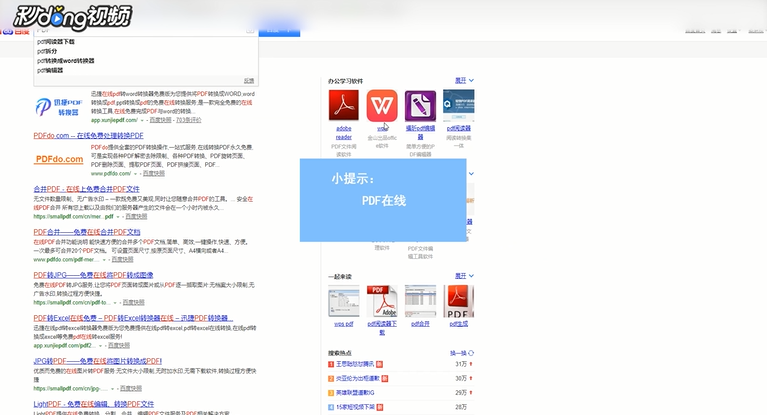This screenshot has width=767, height=415.
Task: Open result PDF转Excel在线免费
Action: point(133,318)
